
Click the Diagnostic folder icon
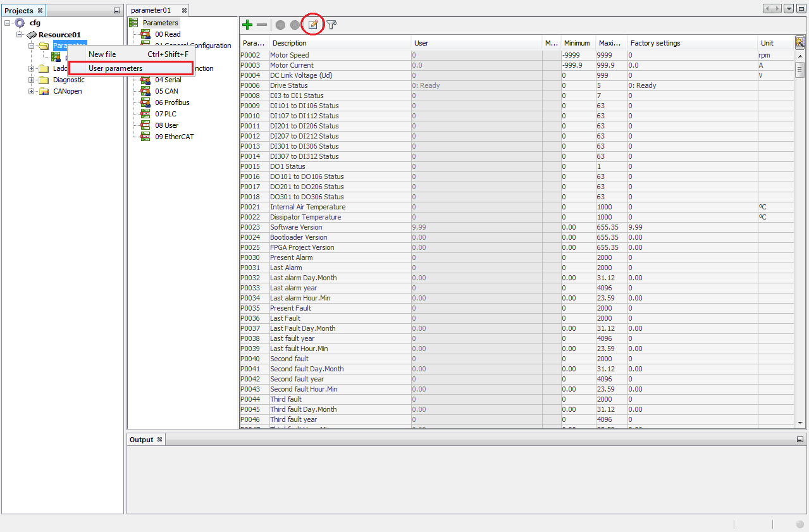(44, 80)
